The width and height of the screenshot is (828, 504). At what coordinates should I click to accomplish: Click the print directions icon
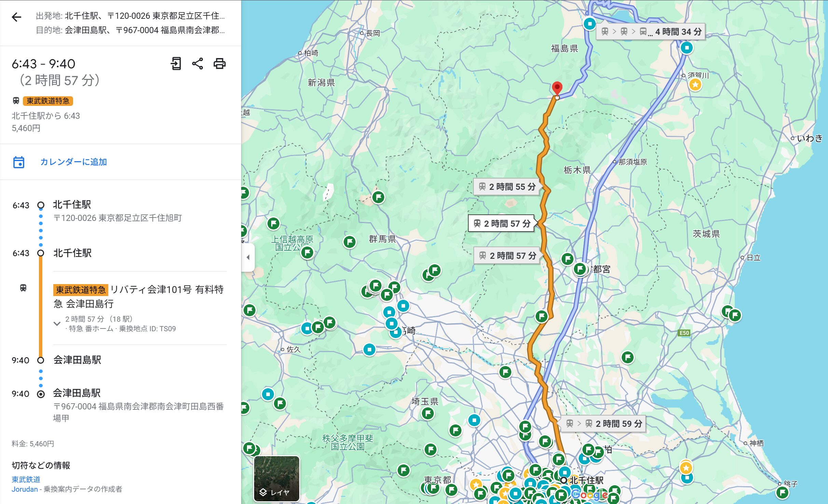pyautogui.click(x=219, y=64)
